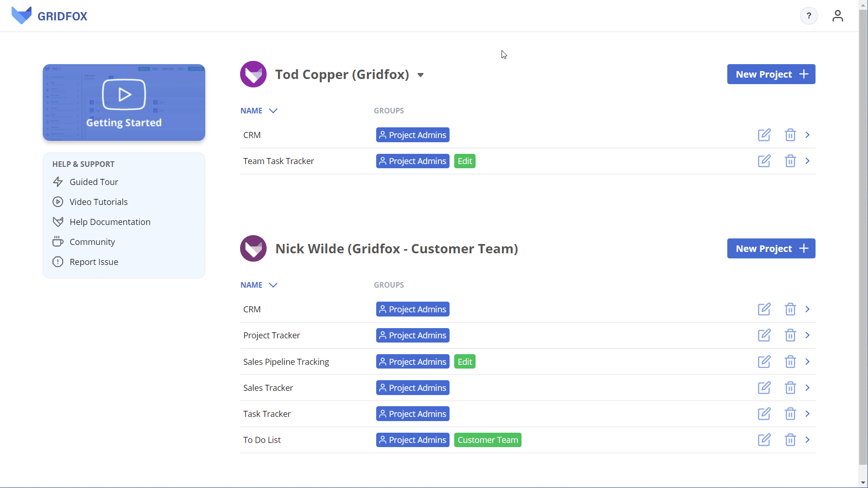
Task: Delete the Sales Tracker project
Action: (790, 388)
